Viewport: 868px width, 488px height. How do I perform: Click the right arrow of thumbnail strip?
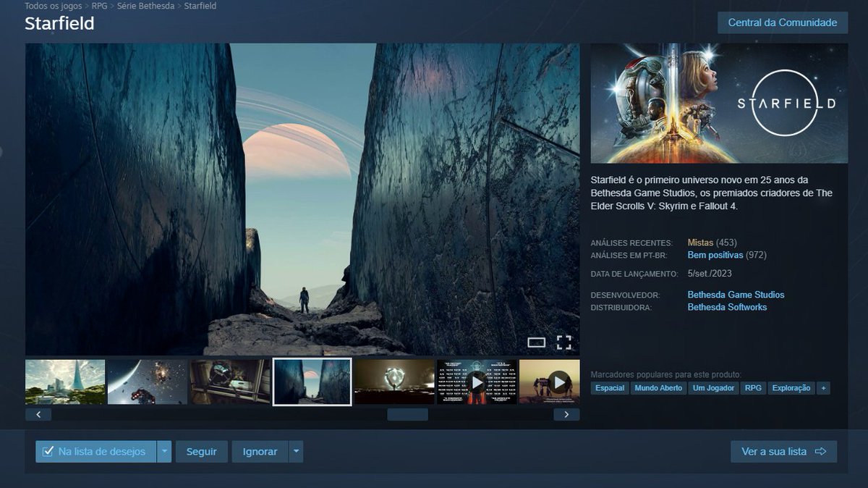pos(566,414)
